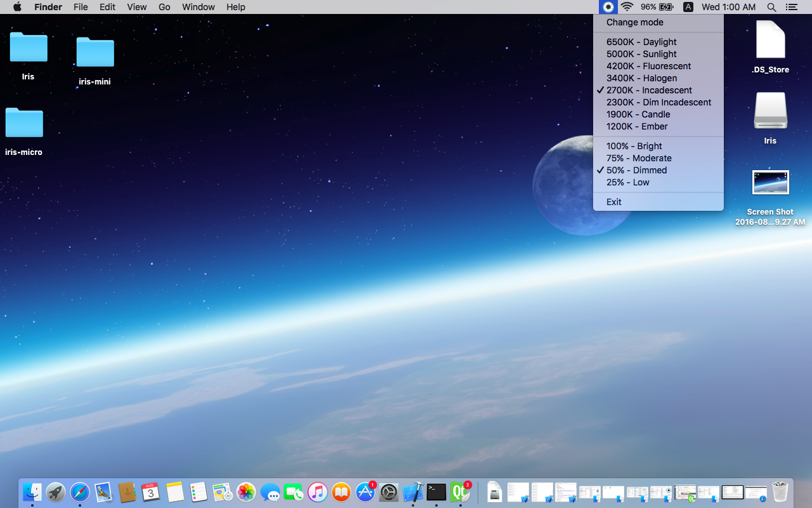Click the Iris eye icon in menu bar
The width and height of the screenshot is (812, 508).
(608, 7)
